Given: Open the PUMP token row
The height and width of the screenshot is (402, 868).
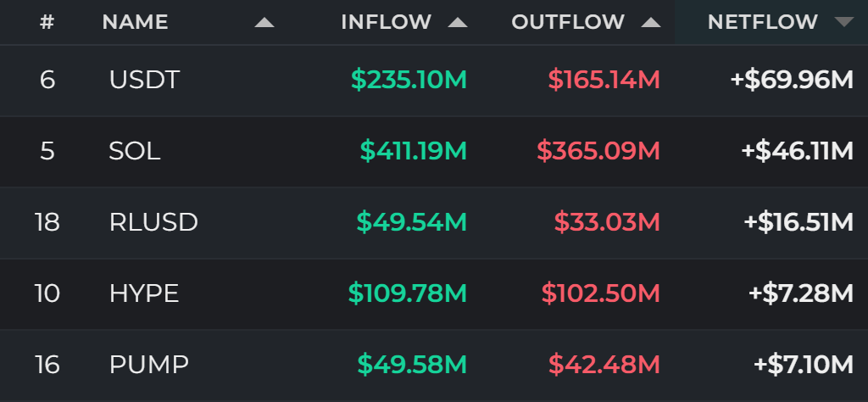Looking at the screenshot, I should 434,365.
